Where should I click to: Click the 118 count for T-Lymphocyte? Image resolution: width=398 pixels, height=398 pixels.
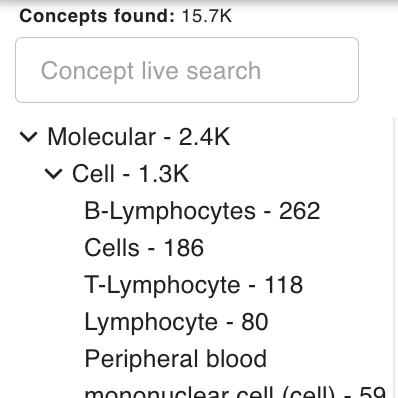(x=284, y=285)
